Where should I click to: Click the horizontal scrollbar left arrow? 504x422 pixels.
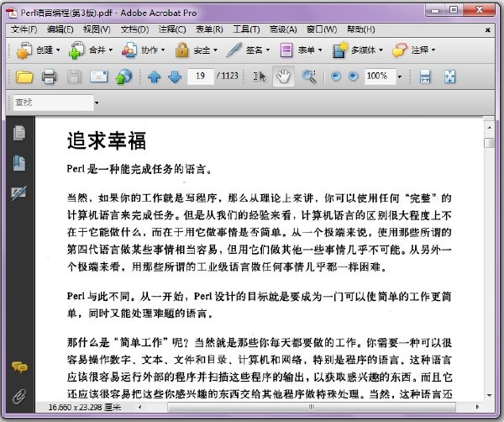pyautogui.click(x=139, y=407)
